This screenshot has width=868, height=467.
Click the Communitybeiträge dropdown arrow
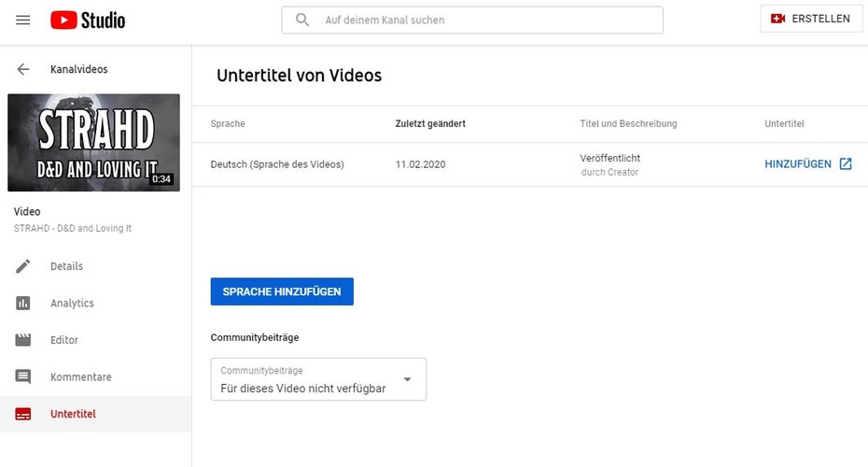pos(408,379)
